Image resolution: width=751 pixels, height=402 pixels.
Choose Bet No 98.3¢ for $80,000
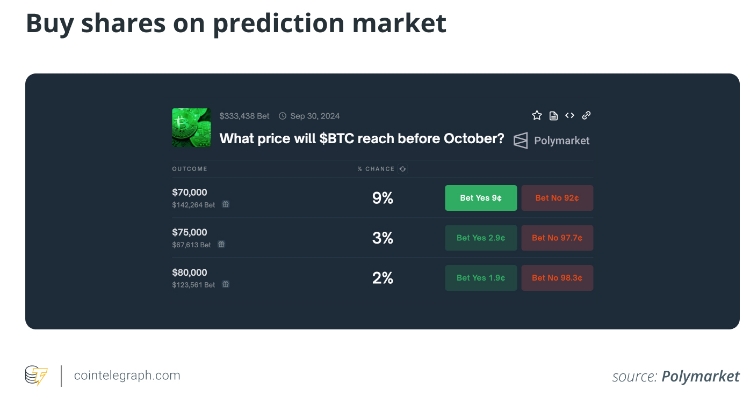557,278
